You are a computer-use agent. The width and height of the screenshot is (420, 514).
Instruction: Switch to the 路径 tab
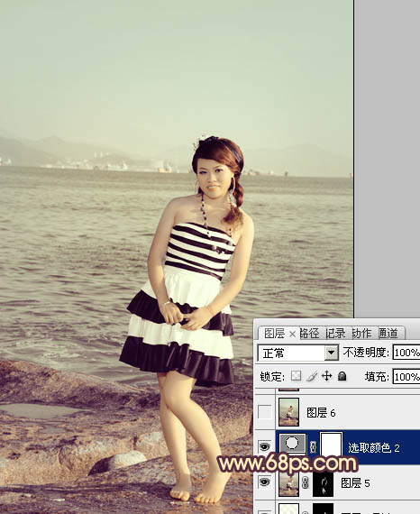click(310, 334)
